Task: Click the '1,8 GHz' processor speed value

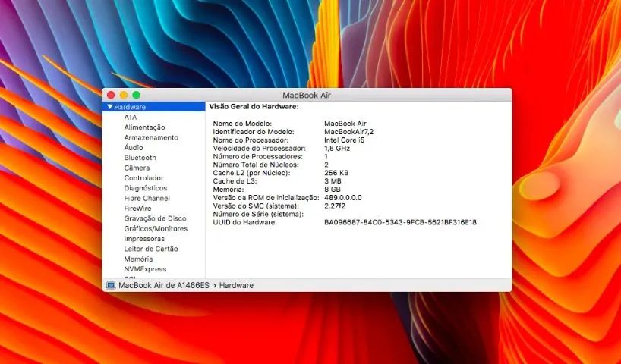Action: (x=337, y=149)
